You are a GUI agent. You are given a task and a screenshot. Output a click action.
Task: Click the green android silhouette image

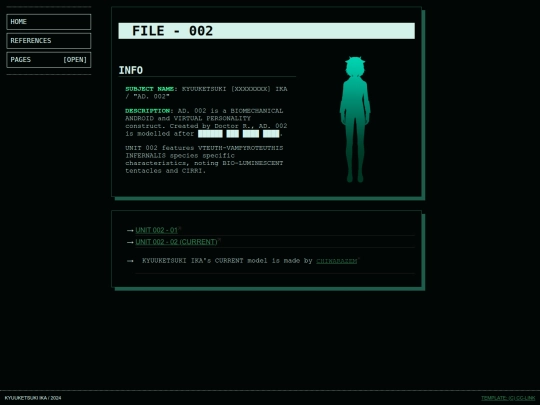[x=355, y=119]
